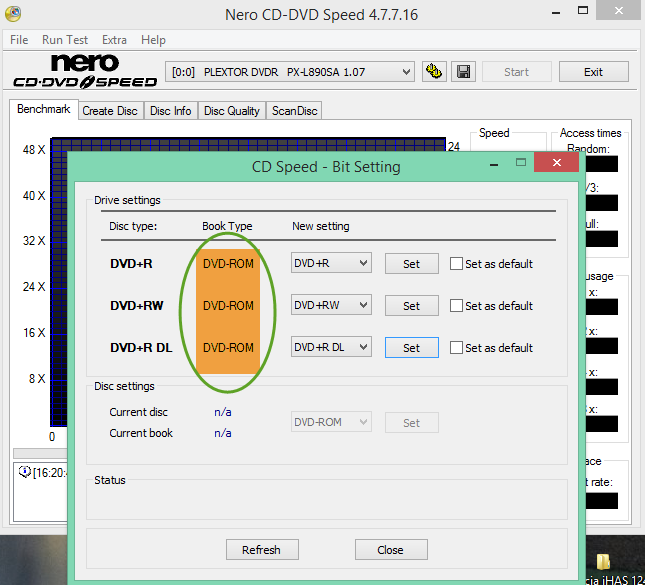Minimize the Bit Setting dialog

pos(494,165)
